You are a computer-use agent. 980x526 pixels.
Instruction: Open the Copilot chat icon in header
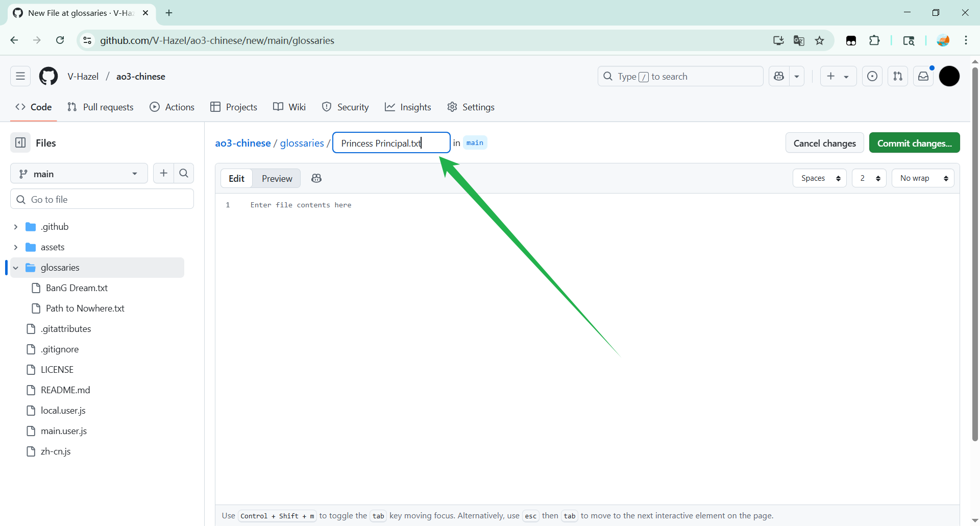[779, 77]
